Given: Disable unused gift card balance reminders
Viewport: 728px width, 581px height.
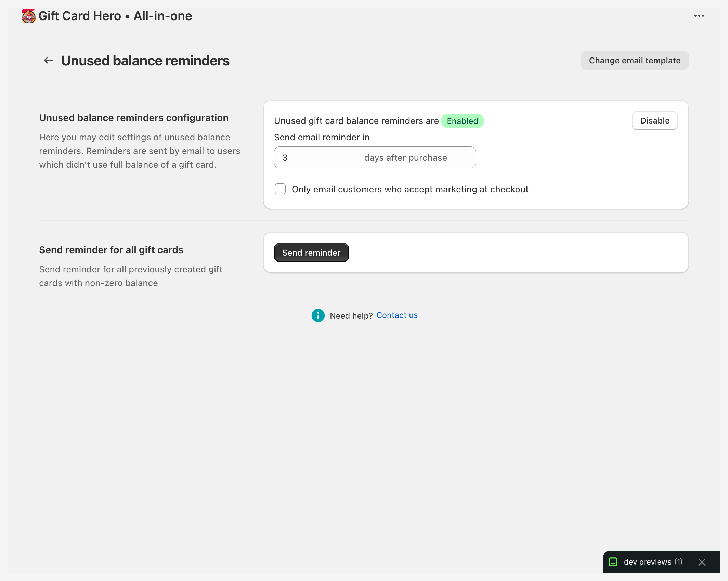Looking at the screenshot, I should [654, 120].
